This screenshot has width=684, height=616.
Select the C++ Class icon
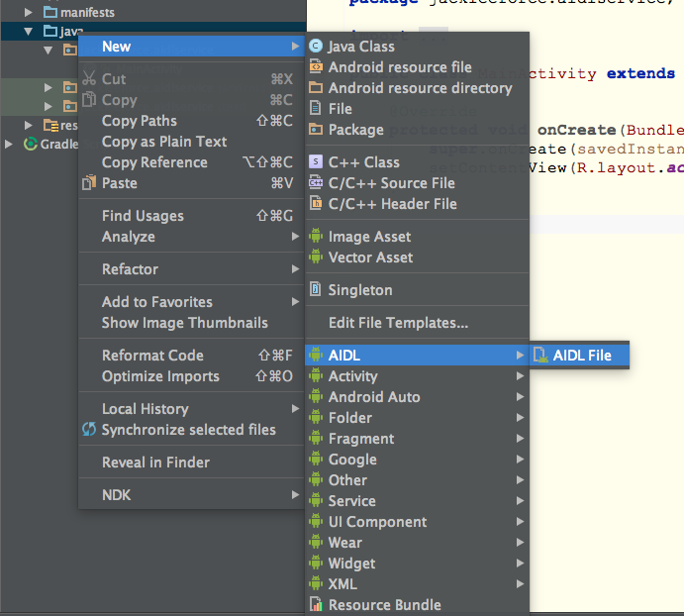pyautogui.click(x=316, y=161)
